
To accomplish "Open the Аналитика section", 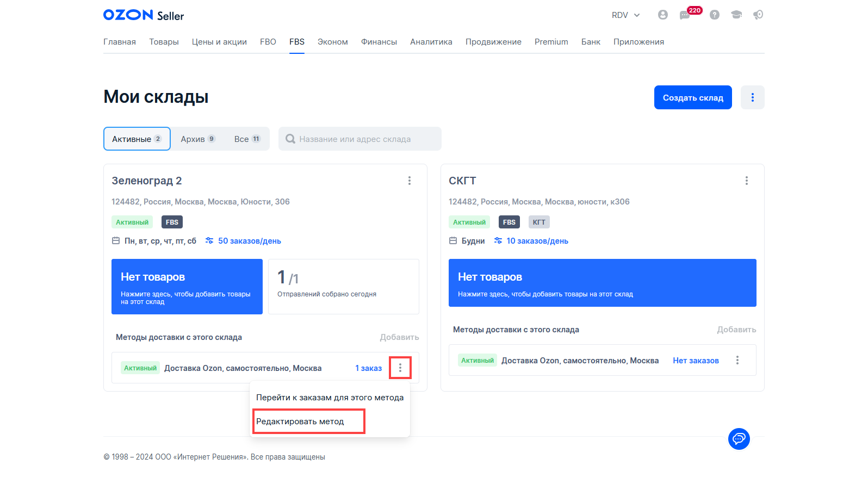I will pos(431,42).
